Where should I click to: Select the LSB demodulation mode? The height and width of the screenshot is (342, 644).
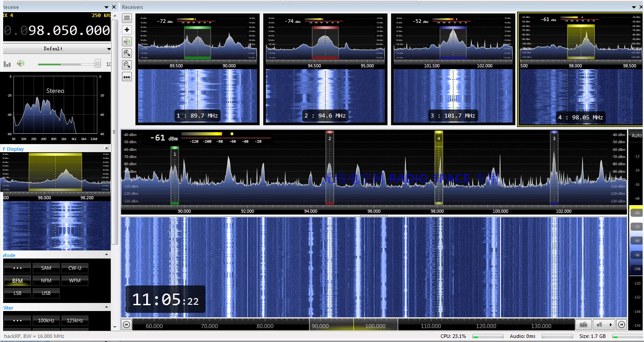[17, 293]
